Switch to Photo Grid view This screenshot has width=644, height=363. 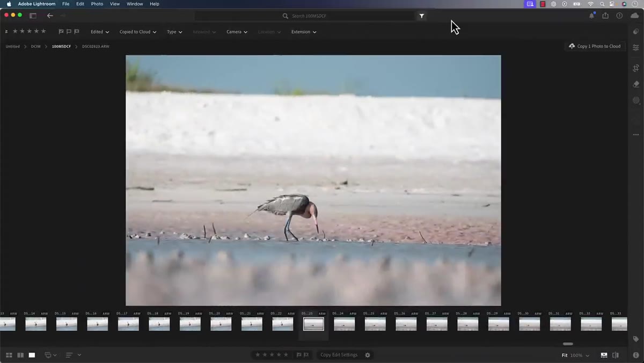tap(9, 355)
